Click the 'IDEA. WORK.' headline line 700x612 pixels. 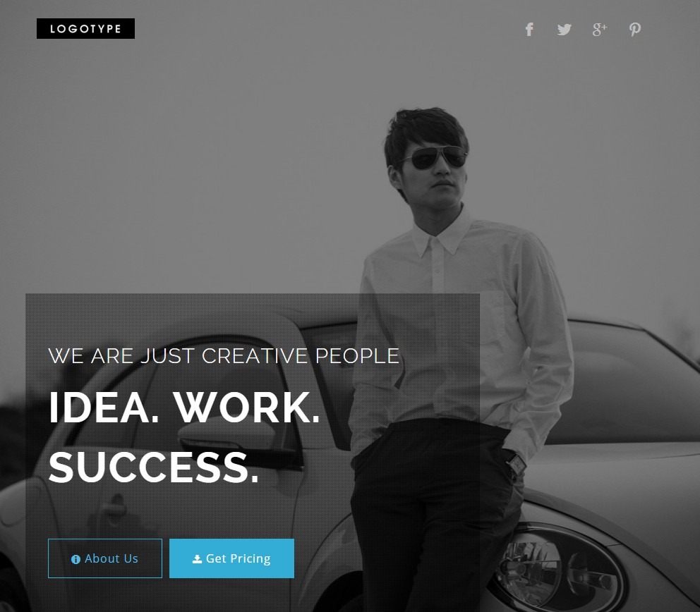point(184,408)
